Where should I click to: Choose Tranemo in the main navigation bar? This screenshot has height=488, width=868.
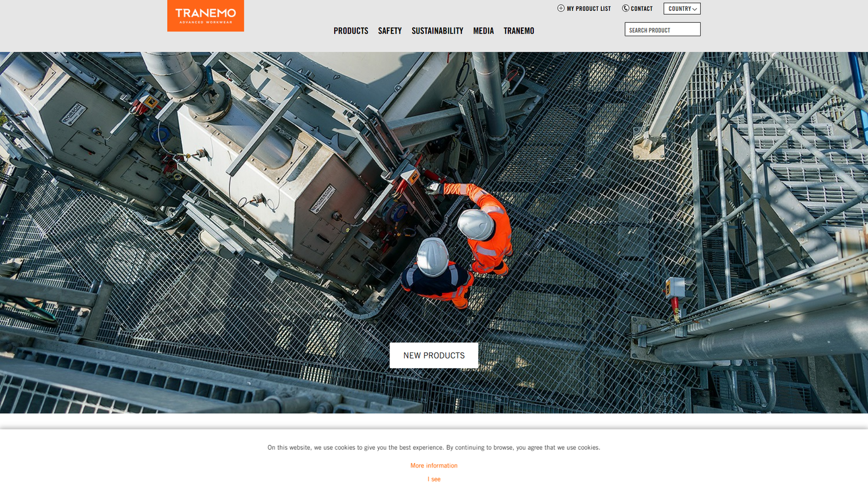point(518,31)
